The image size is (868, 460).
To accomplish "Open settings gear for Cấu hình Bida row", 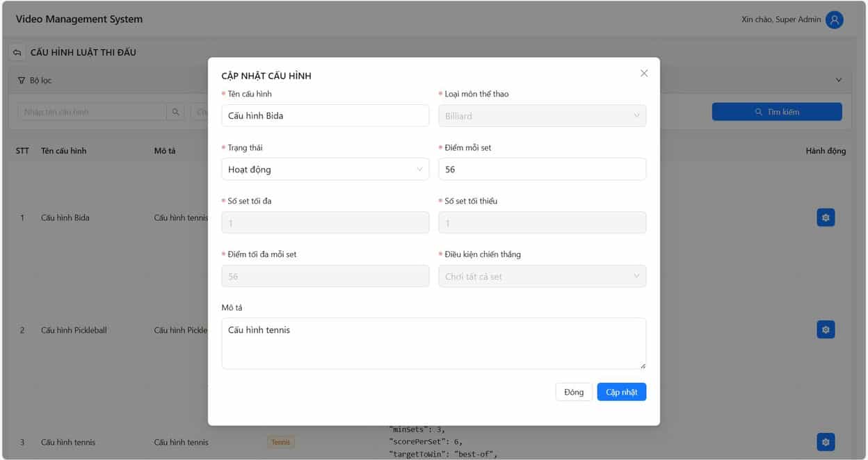I will tap(825, 217).
